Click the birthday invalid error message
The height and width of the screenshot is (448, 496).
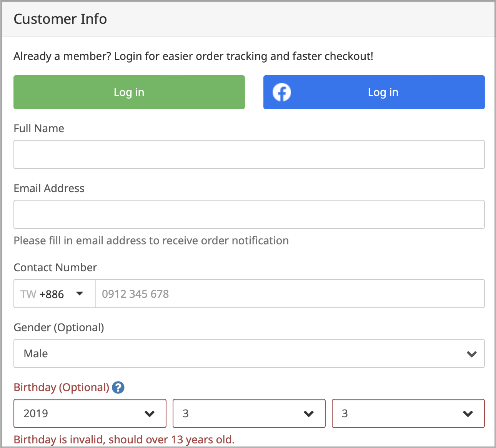pos(124,439)
